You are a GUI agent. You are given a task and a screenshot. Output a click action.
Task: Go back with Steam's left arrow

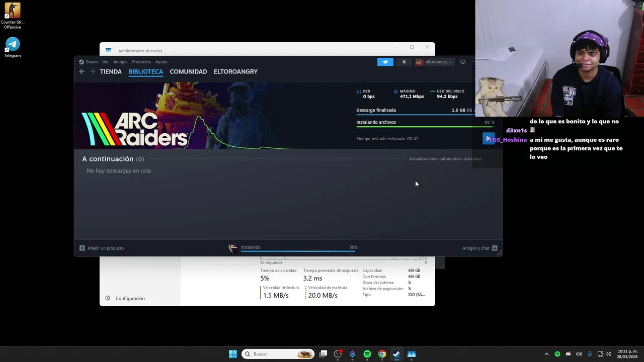pos(82,71)
